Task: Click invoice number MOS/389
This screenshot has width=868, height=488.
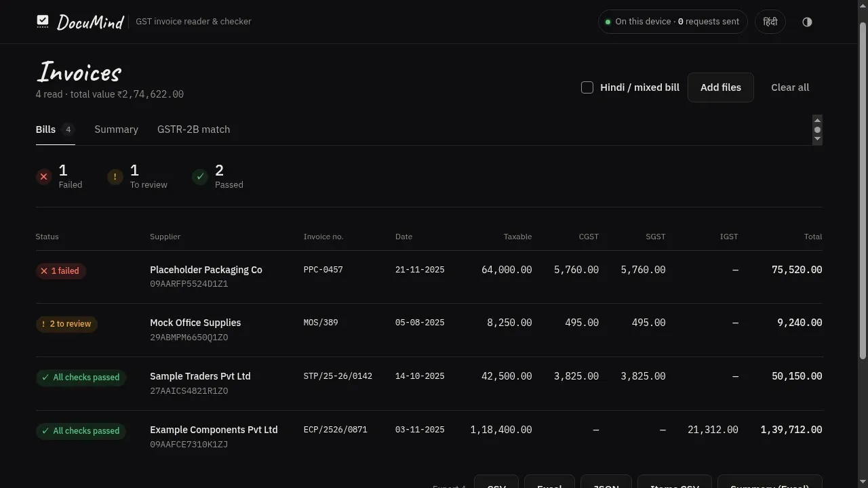Action: coord(321,323)
